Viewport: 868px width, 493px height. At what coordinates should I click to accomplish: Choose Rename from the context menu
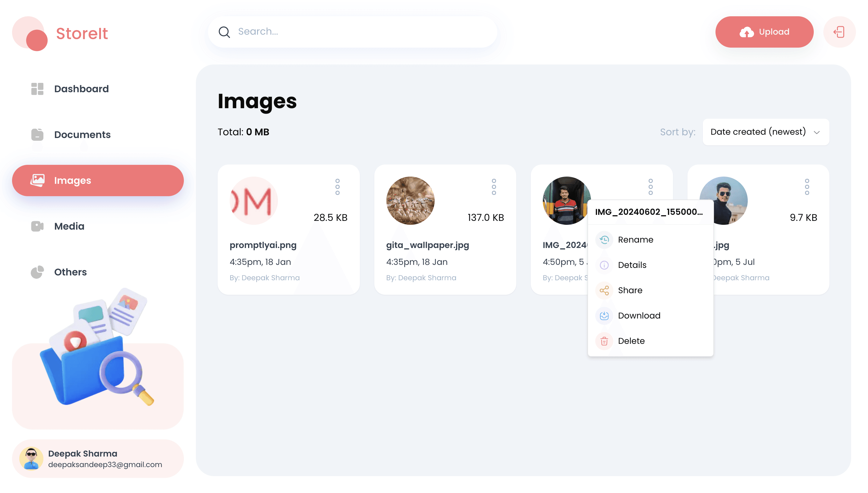(635, 240)
